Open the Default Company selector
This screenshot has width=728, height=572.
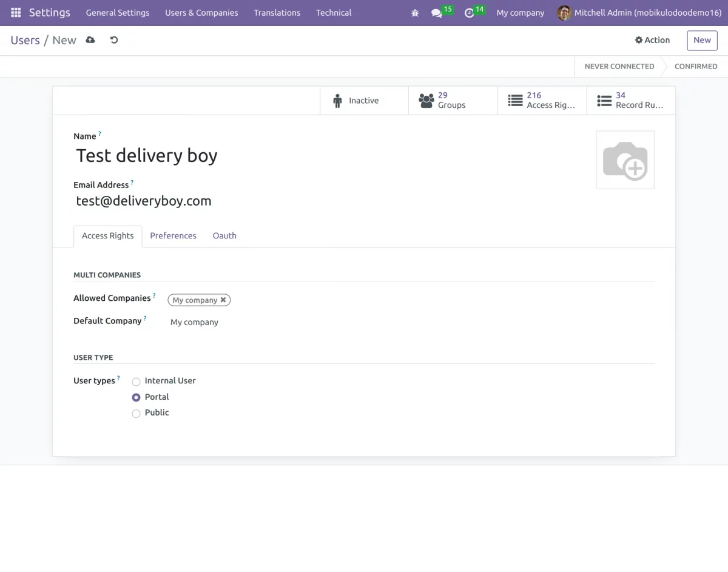[x=194, y=322]
